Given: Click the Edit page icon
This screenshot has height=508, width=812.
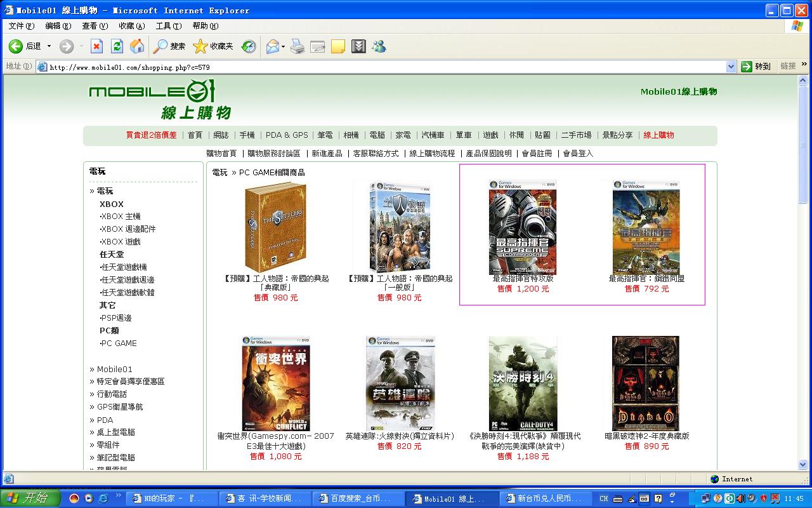Looking at the screenshot, I should 318,46.
